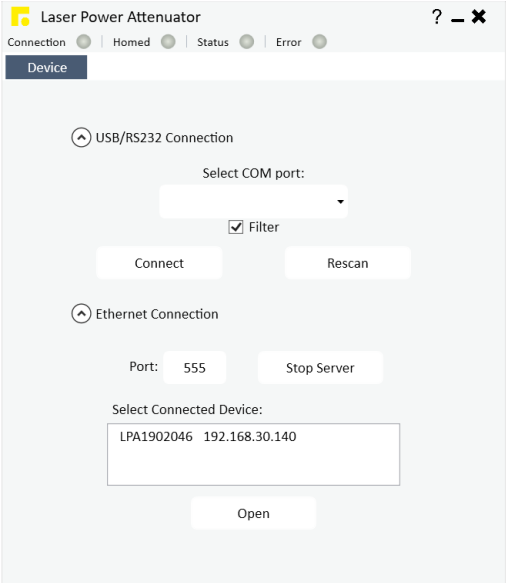
Task: Click the Connection status indicator light
Action: coord(84,42)
